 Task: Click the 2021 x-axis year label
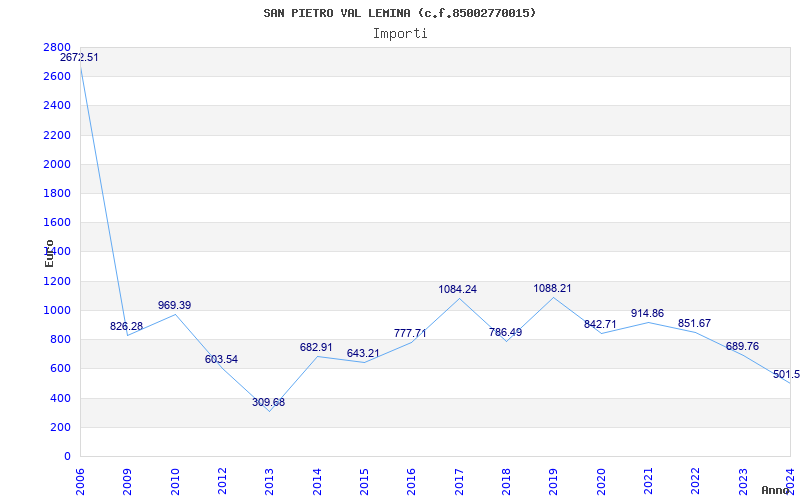coord(648,481)
